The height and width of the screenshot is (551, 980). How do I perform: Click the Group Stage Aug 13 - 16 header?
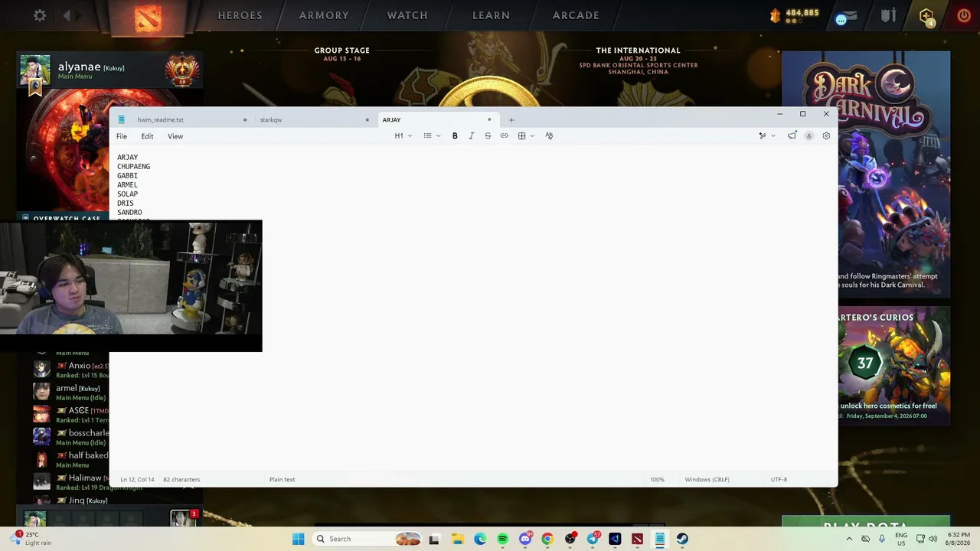[341, 54]
